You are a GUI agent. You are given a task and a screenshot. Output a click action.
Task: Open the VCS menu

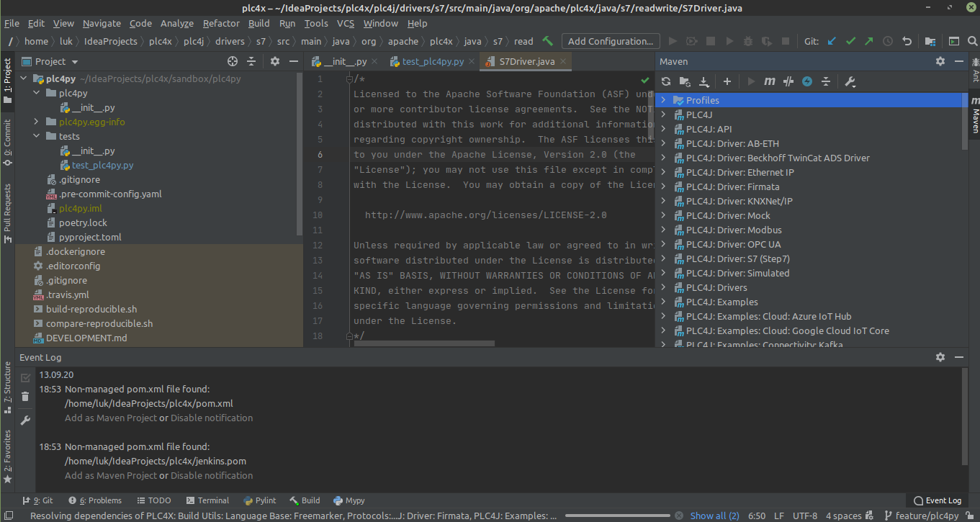tap(346, 23)
